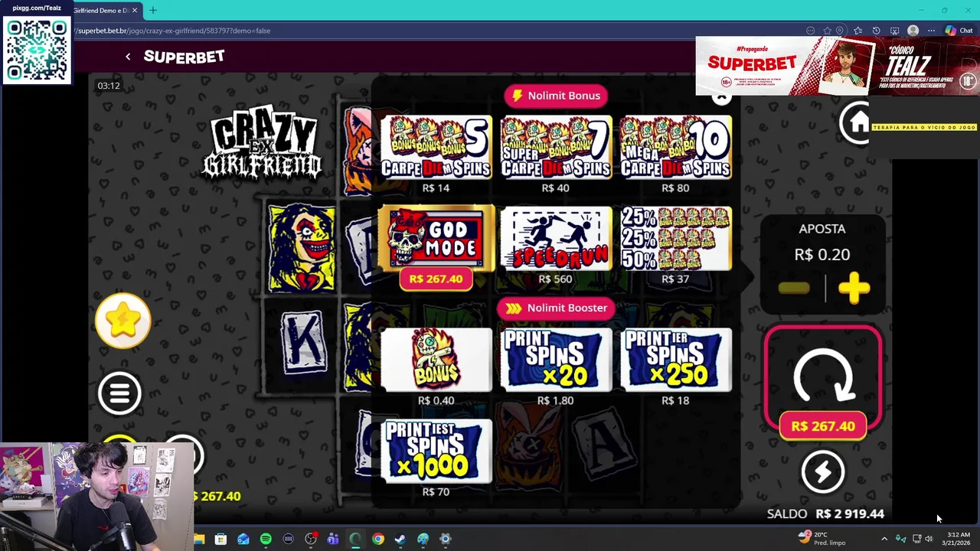Viewport: 980px width, 551px height.
Task: Show hidden system tray icons
Action: 884,539
